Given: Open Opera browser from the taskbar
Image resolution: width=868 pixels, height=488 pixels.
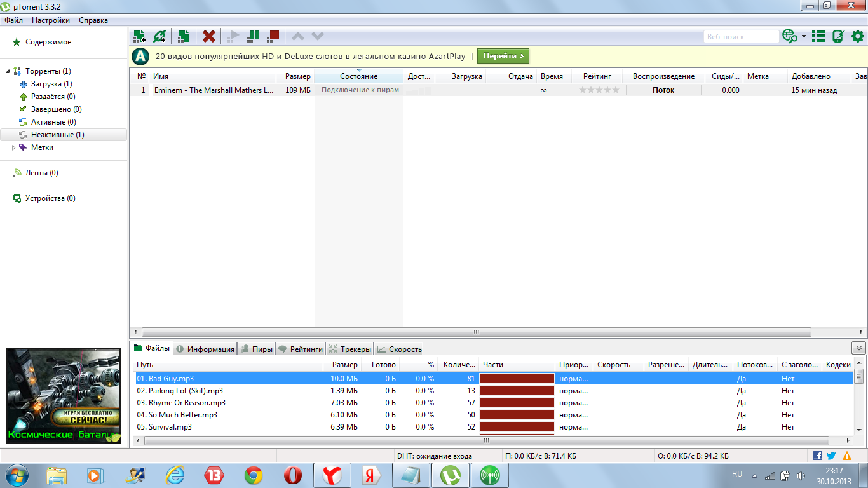Looking at the screenshot, I should coord(293,475).
